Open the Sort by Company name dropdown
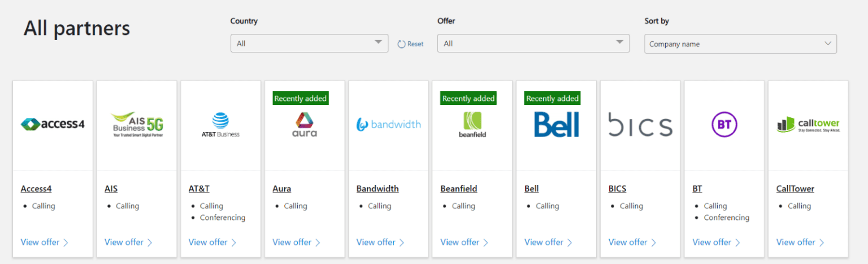This screenshot has height=264, width=868. point(740,44)
